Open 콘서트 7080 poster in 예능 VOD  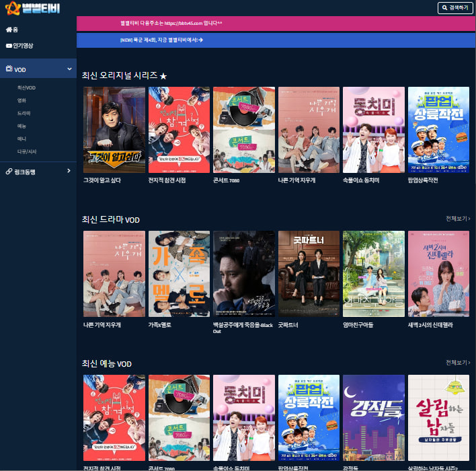(x=179, y=418)
